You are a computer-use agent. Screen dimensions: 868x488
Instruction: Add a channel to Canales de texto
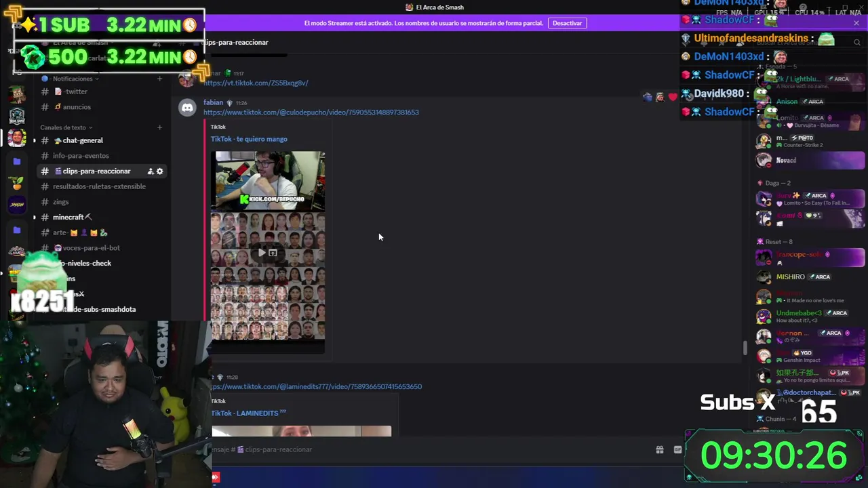point(160,127)
